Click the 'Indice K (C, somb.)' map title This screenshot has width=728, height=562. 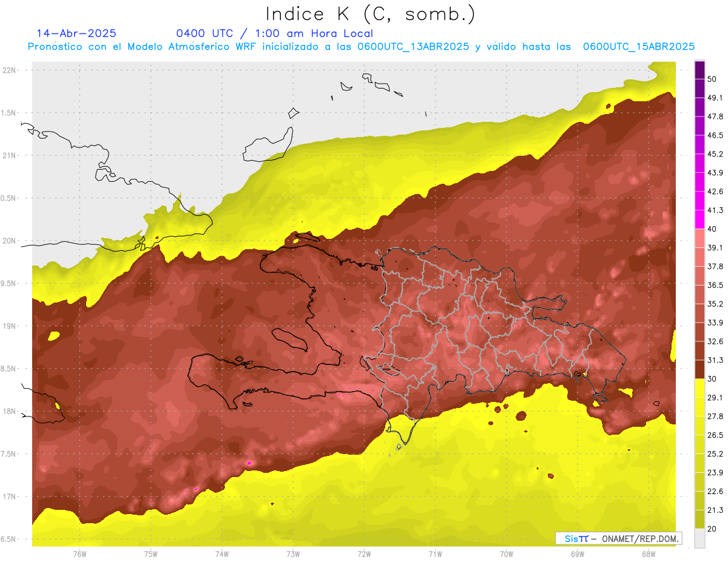click(x=370, y=15)
